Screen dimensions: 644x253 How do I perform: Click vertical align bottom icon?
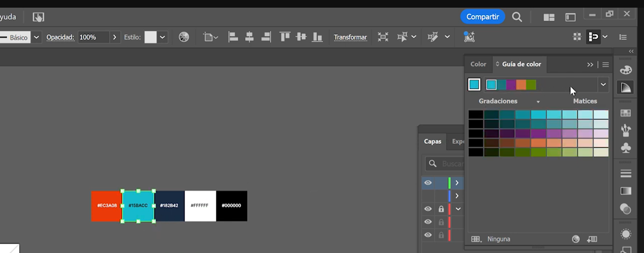coord(317,37)
